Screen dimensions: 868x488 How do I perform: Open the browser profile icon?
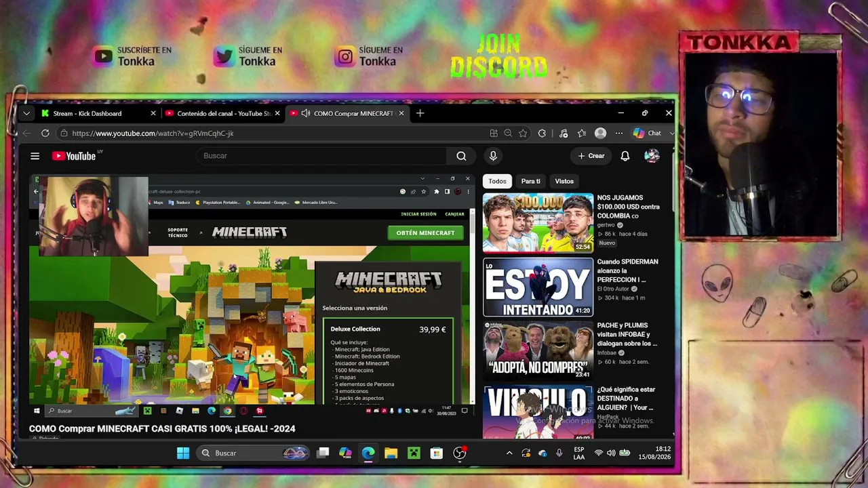pos(600,134)
